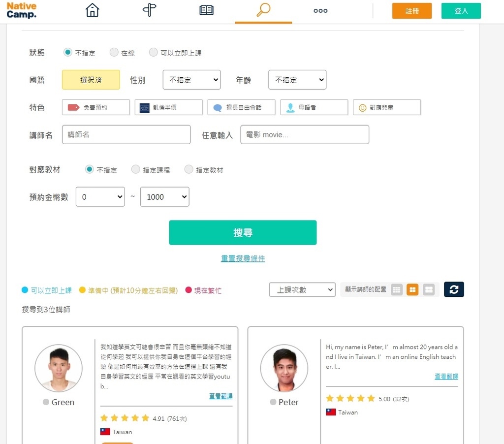The width and height of the screenshot is (504, 444).
Task: Switch to orange two-column layout icon
Action: tap(412, 289)
